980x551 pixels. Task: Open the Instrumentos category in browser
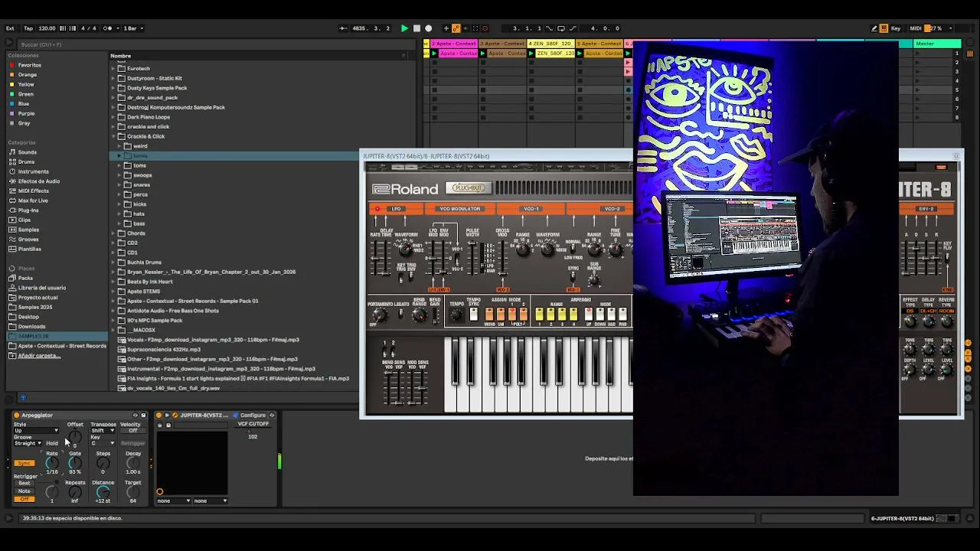pyautogui.click(x=33, y=171)
